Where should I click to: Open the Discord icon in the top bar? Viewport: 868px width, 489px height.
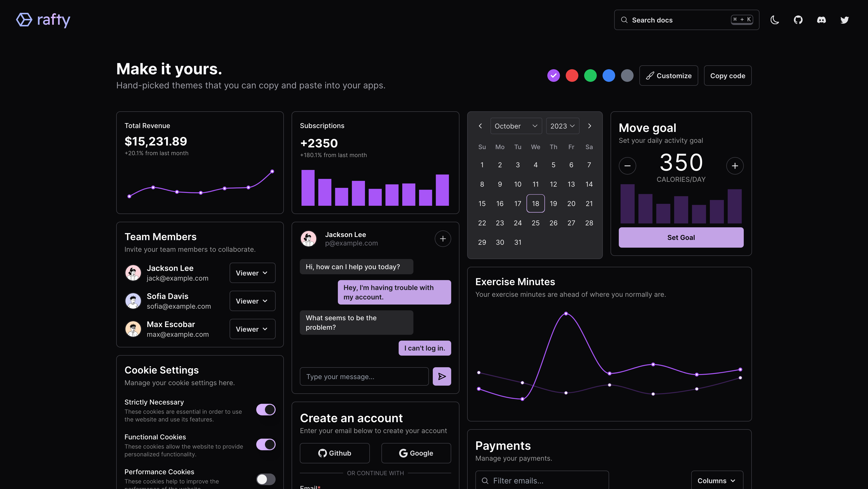coord(821,20)
